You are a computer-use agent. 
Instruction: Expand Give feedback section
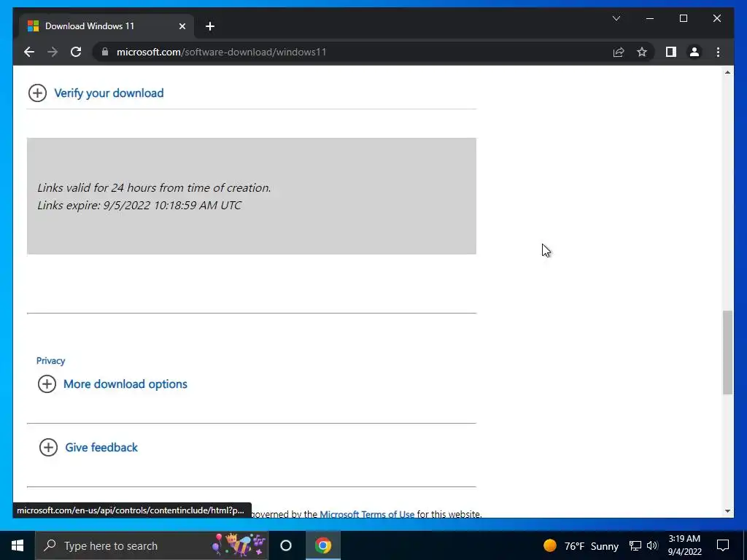point(101,447)
